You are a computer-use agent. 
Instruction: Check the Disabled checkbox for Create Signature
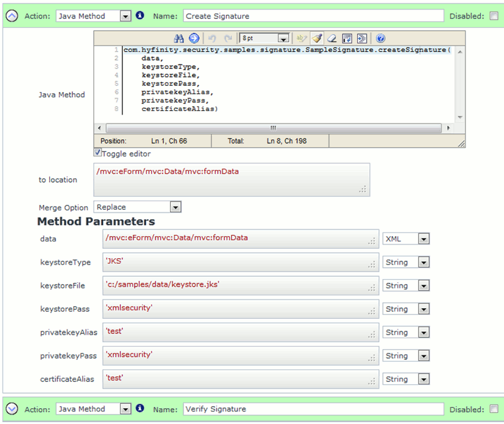(x=494, y=15)
